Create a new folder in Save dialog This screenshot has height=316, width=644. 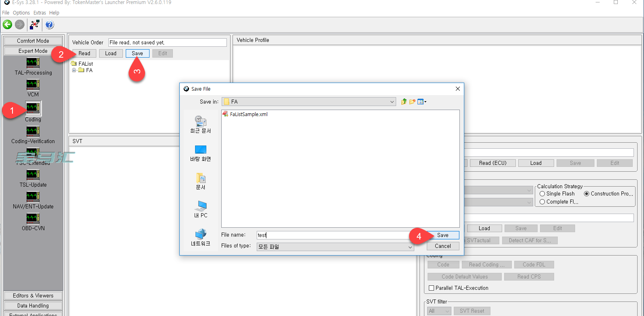(412, 102)
